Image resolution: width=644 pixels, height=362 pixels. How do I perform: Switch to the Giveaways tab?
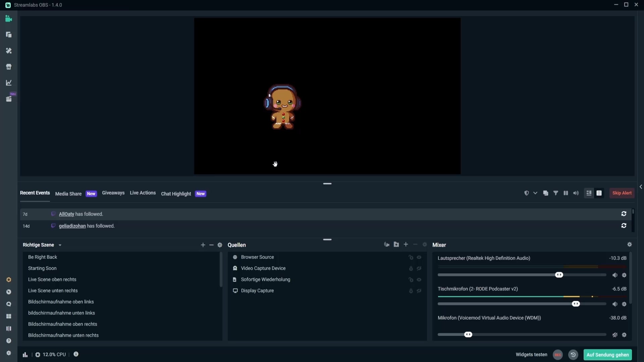113,193
